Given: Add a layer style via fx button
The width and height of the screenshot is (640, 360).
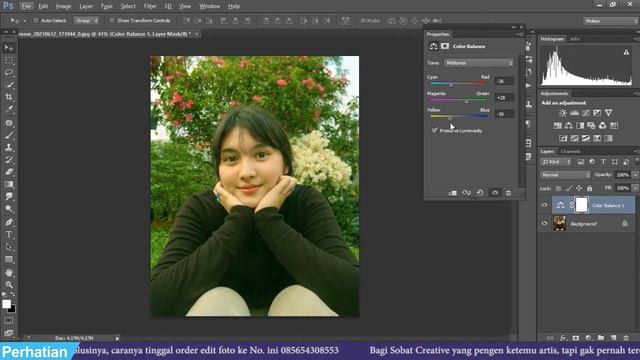Looking at the screenshot, I should (x=563, y=338).
